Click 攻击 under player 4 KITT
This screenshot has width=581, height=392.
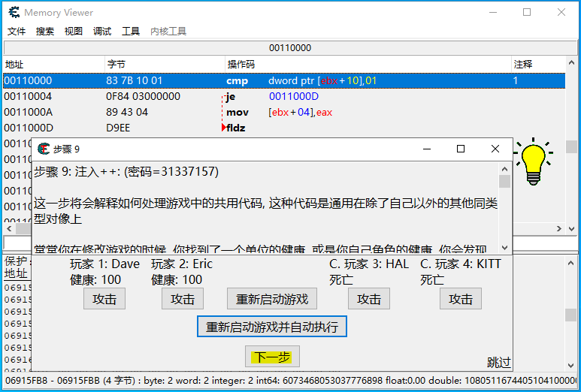pyautogui.click(x=461, y=299)
